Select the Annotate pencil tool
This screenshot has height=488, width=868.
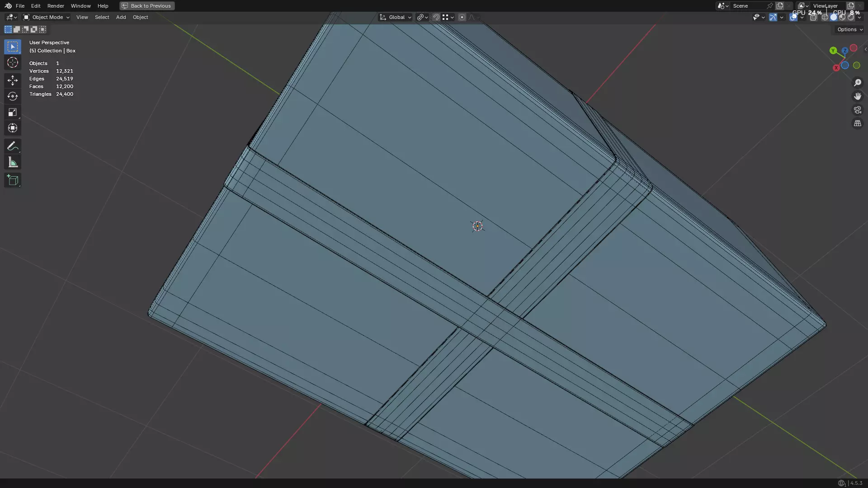(x=13, y=146)
